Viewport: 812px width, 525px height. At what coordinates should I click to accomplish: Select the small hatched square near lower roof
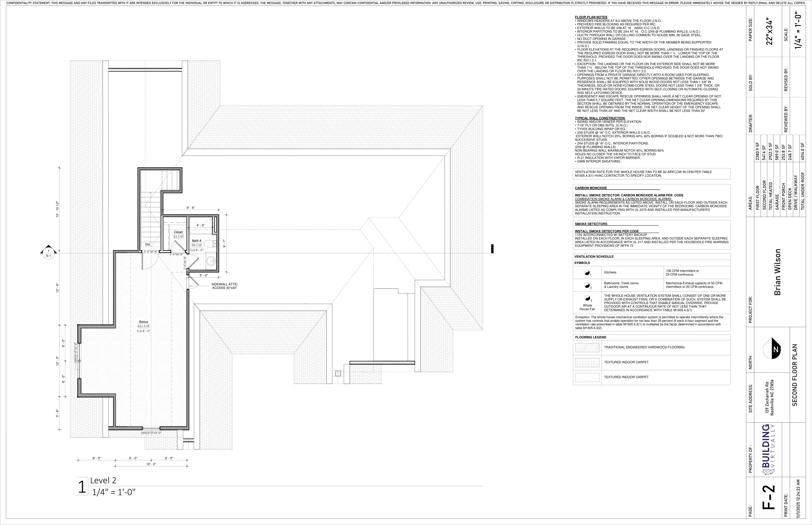[x=337, y=374]
